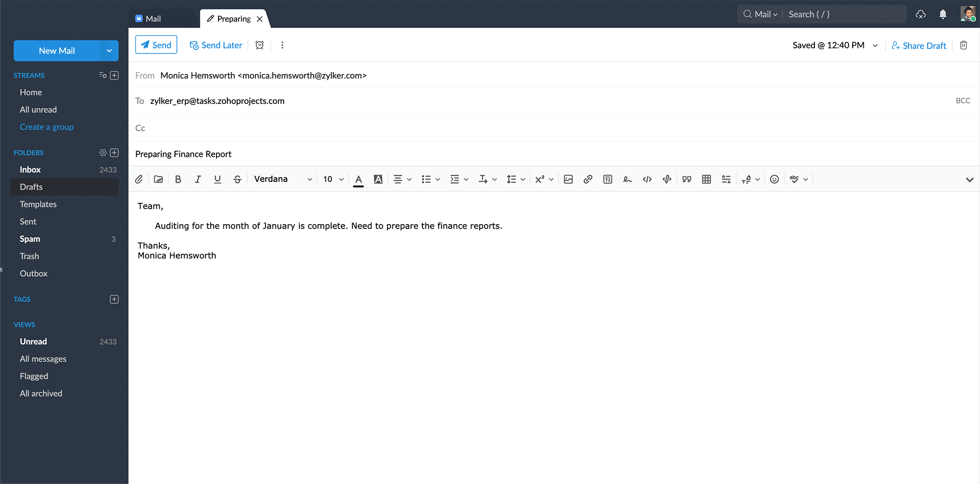The image size is (980, 484).
Task: Click the spell check abc icon
Action: (x=794, y=179)
